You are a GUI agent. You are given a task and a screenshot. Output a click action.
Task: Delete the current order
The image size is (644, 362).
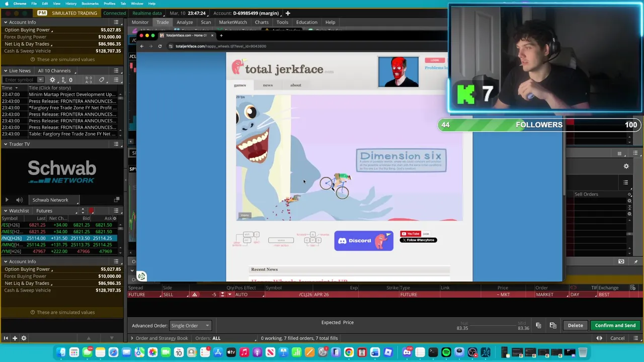(575, 325)
